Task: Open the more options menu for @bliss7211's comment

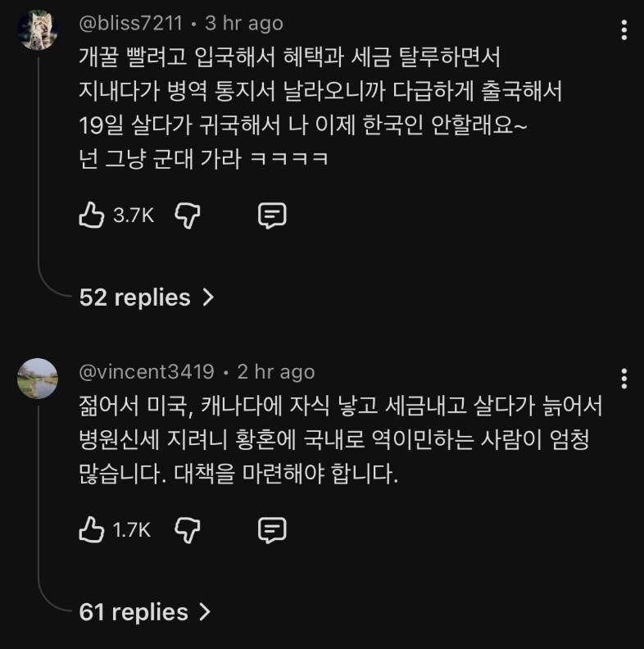Action: point(624,31)
